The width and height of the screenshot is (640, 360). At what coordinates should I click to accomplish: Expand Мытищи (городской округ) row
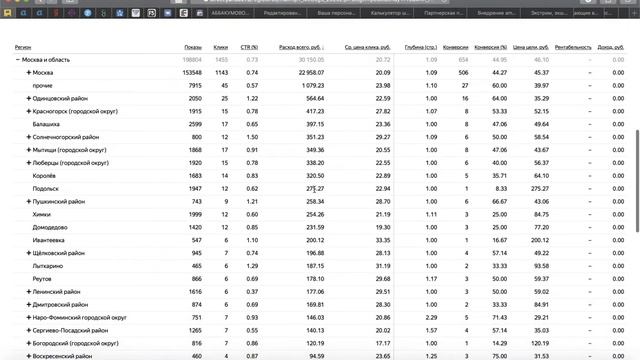[x=29, y=150]
